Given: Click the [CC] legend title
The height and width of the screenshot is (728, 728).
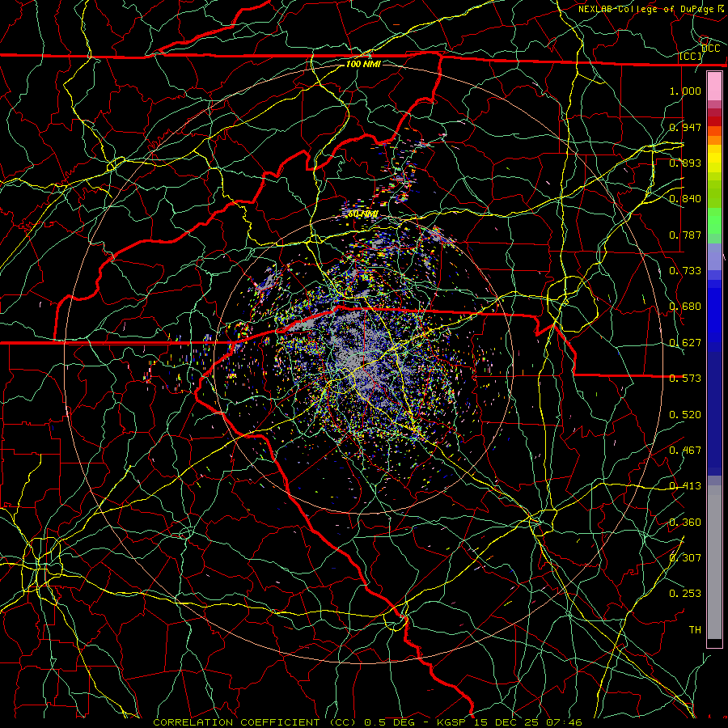Looking at the screenshot, I should pyautogui.click(x=691, y=57).
